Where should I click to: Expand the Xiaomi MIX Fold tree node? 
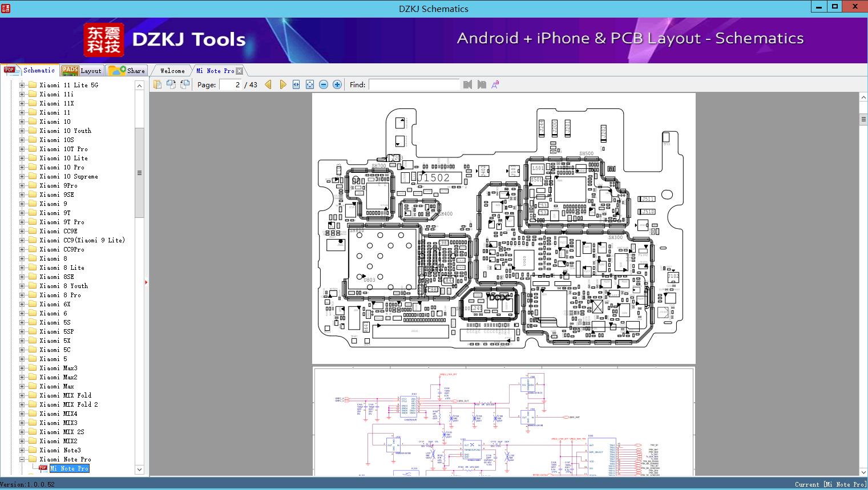pyautogui.click(x=22, y=395)
